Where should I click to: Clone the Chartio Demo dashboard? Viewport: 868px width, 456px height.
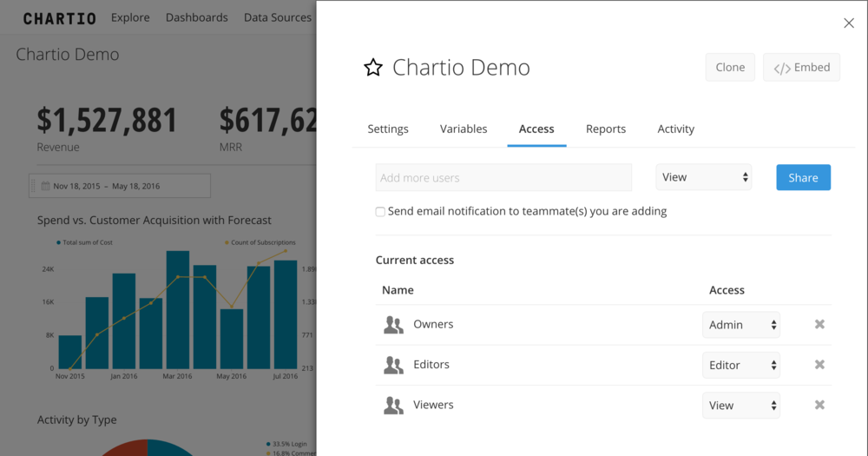tap(730, 68)
